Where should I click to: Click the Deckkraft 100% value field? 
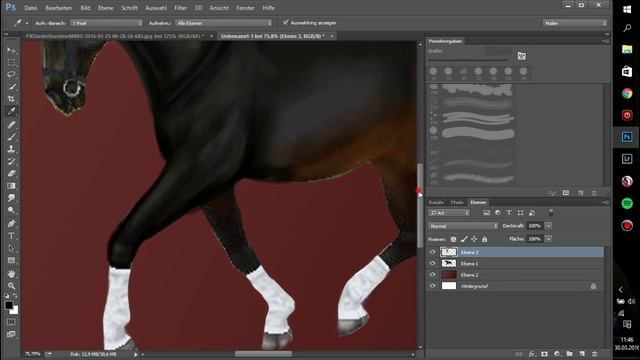[534, 226]
